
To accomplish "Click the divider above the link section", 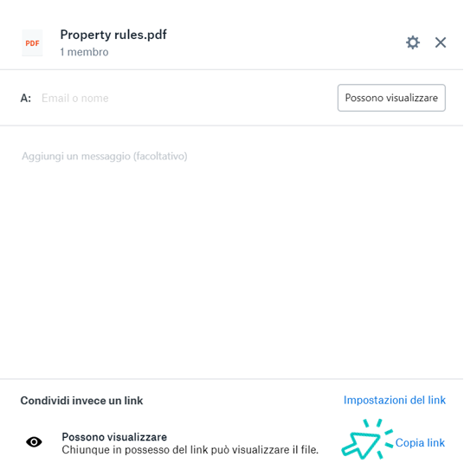I will (231, 379).
